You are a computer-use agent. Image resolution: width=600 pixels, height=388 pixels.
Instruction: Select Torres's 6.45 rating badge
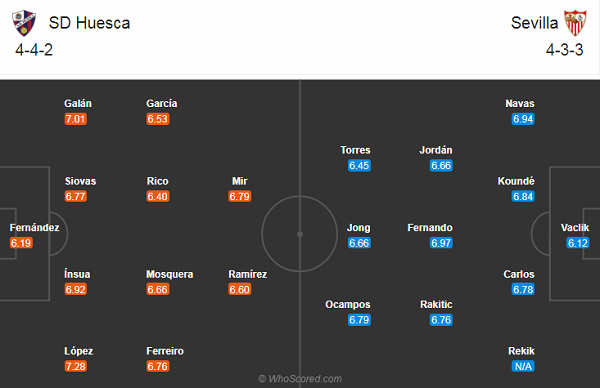coord(359,166)
